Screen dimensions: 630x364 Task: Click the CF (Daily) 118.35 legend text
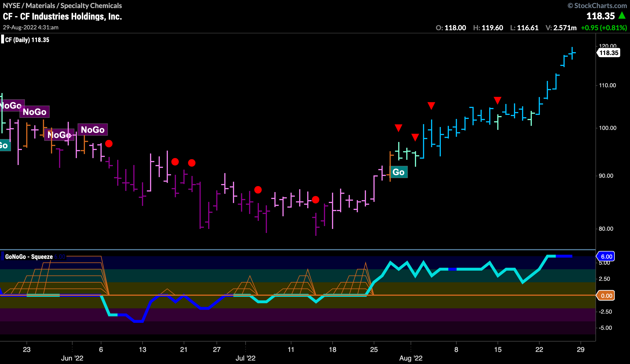coord(27,40)
